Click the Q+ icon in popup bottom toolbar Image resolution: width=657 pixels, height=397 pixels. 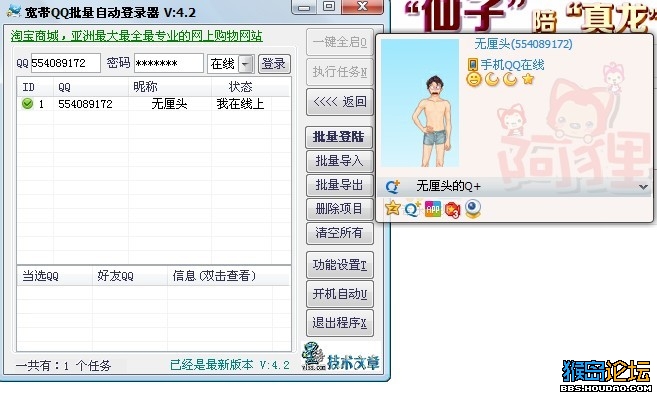412,209
